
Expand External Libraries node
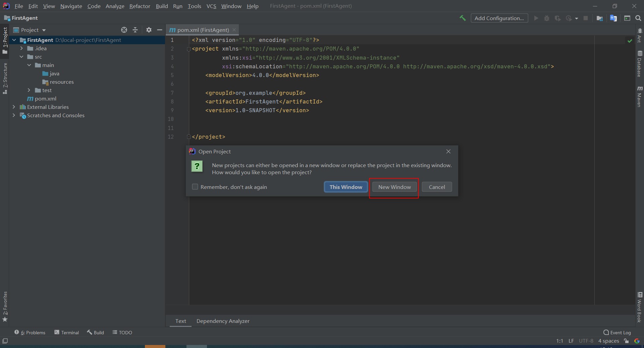14,107
